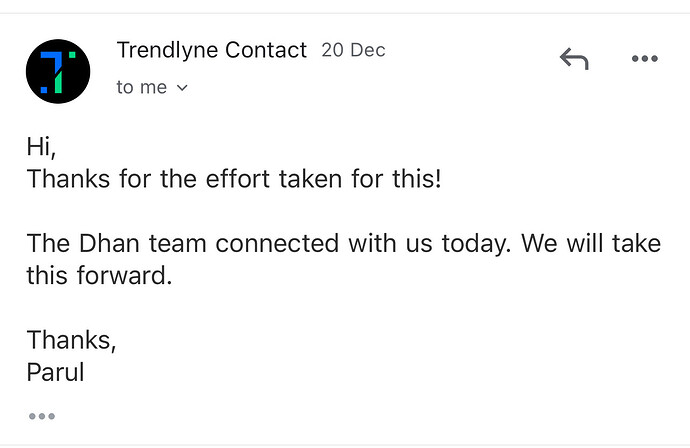Click the 'Hi,' greeting line
Viewport: 690px width, 448px height.
pyautogui.click(x=41, y=147)
